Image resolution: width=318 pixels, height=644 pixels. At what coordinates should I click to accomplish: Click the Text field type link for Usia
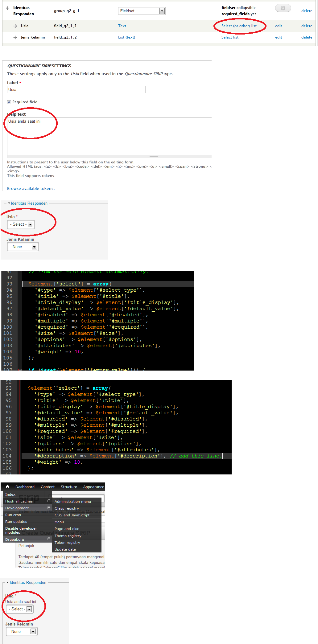pyautogui.click(x=122, y=26)
